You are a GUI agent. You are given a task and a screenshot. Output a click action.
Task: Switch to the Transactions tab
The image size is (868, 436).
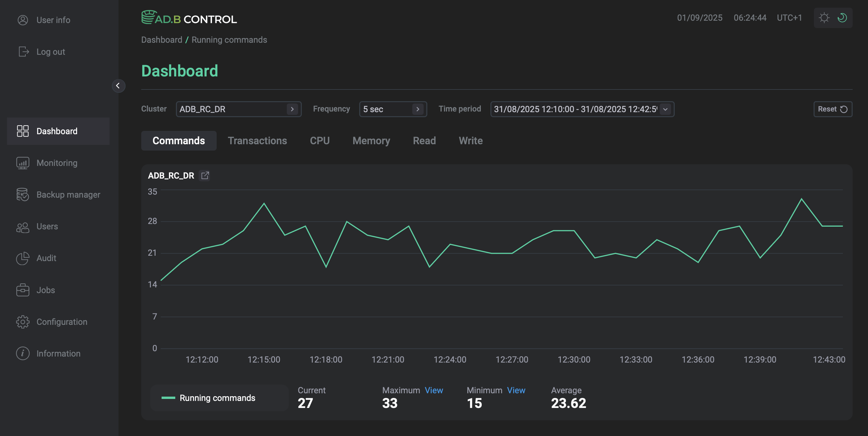pos(257,141)
